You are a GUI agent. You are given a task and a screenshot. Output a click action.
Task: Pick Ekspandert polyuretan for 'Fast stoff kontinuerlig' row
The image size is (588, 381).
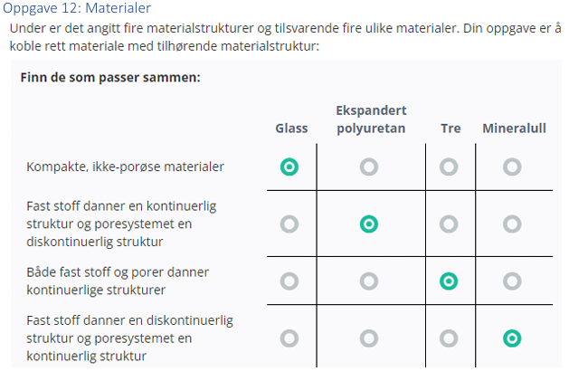(x=369, y=224)
